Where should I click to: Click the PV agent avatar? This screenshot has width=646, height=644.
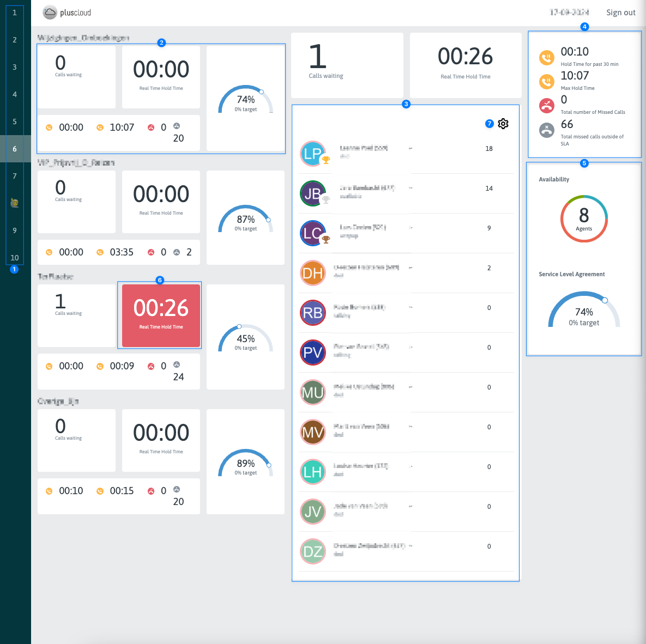(x=312, y=353)
